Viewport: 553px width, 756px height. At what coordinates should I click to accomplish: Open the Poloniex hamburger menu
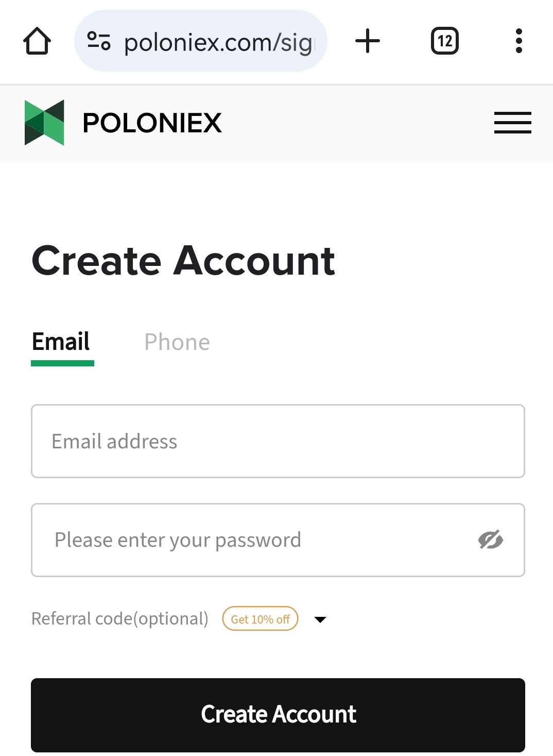pyautogui.click(x=512, y=123)
